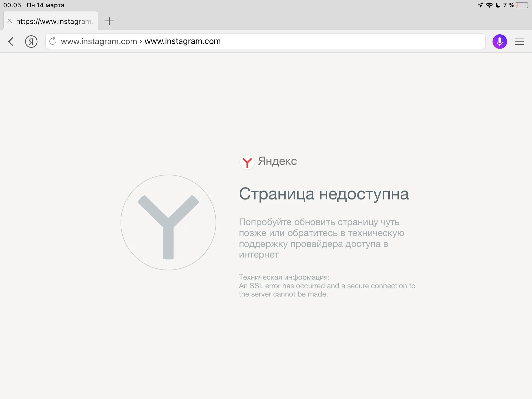Reload the page with refresh icon
The image size is (532, 399).
tap(53, 41)
